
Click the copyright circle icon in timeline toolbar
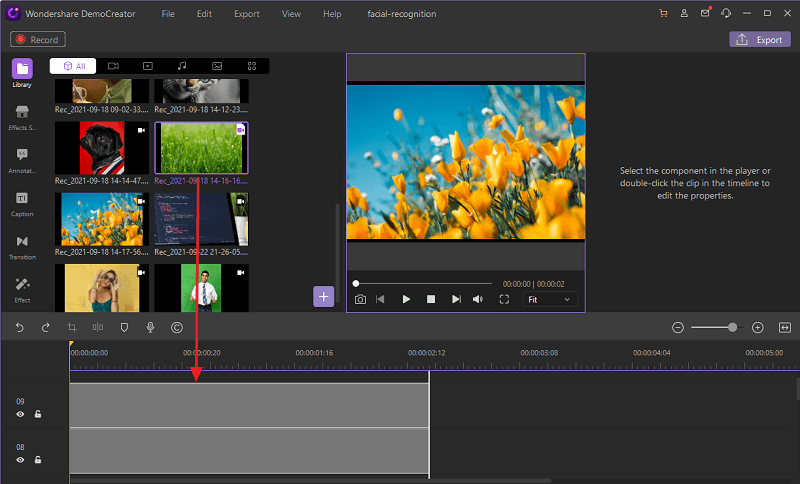pos(177,327)
